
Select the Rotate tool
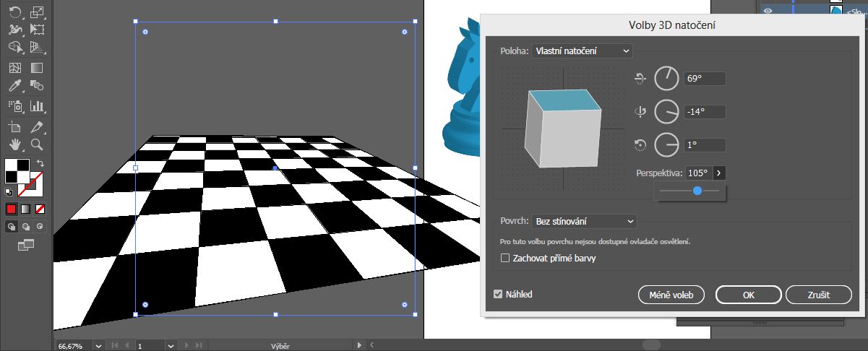[x=14, y=12]
